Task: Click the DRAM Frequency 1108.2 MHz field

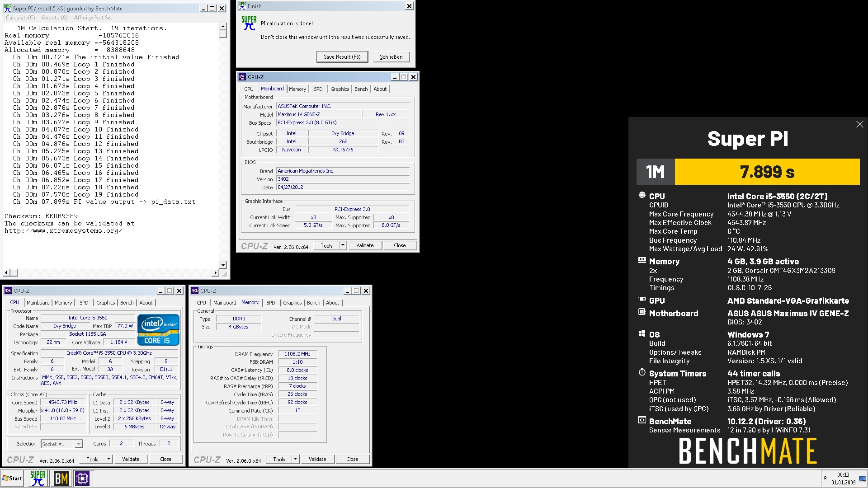Action: pyautogui.click(x=297, y=354)
